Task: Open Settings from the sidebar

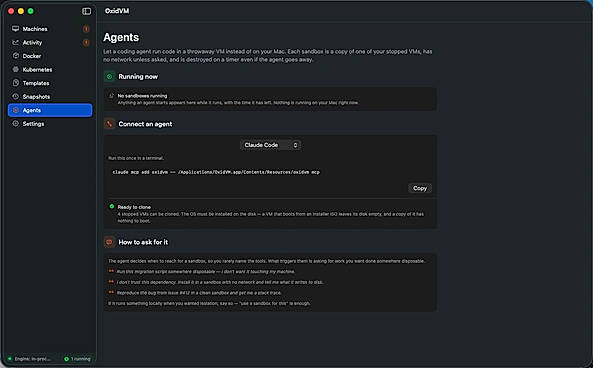Action: [50, 124]
